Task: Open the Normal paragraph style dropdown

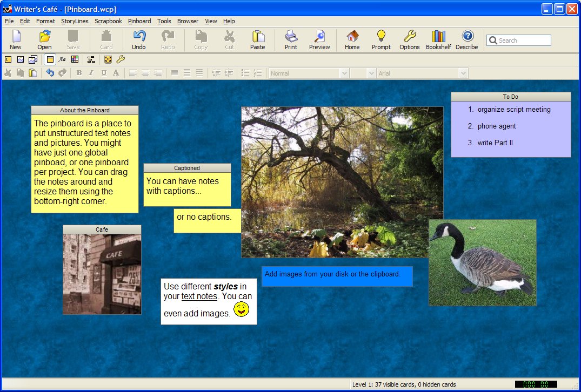Action: click(344, 72)
